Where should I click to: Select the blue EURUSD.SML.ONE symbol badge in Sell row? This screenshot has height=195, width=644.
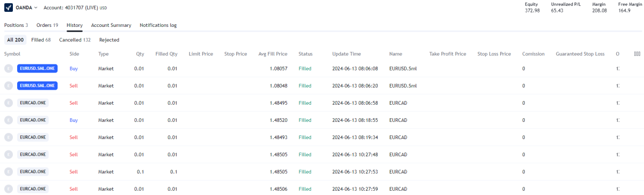(37, 85)
